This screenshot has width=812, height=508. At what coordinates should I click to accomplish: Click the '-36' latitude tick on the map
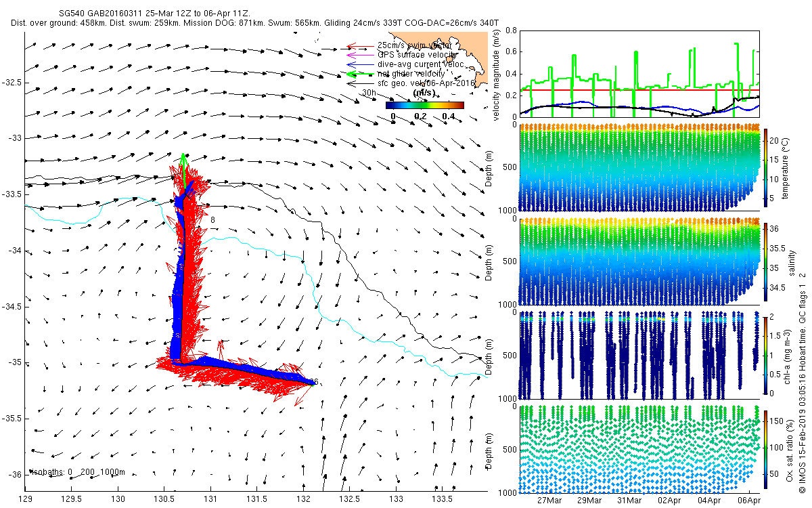point(14,474)
